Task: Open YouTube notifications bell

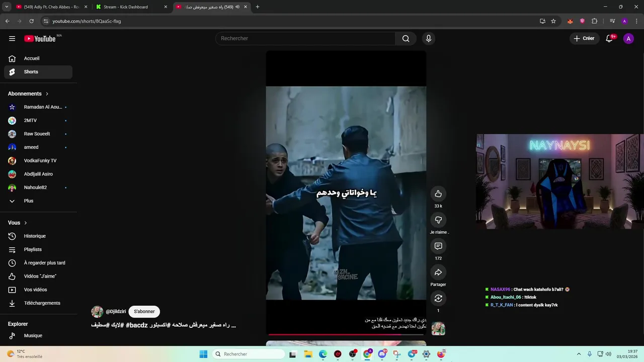Action: pos(609,39)
